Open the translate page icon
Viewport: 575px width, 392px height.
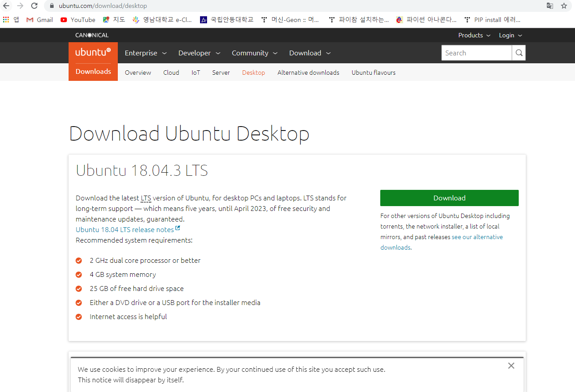point(550,6)
